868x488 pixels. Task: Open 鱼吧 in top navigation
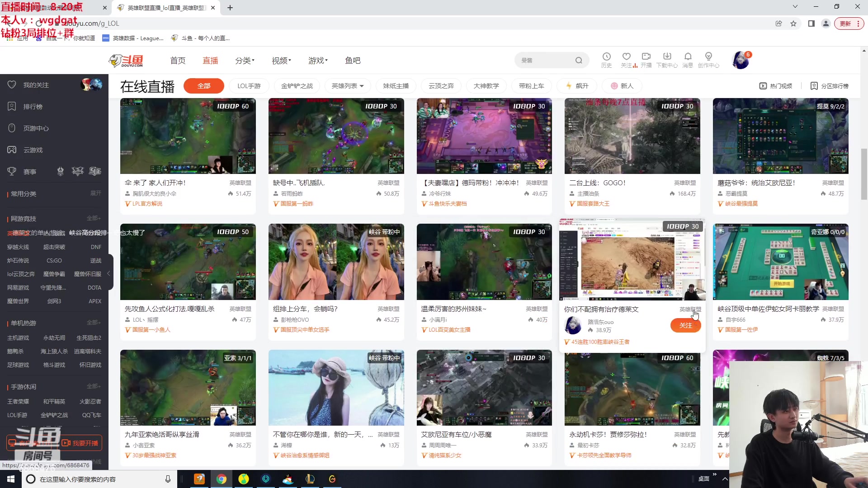pos(353,61)
